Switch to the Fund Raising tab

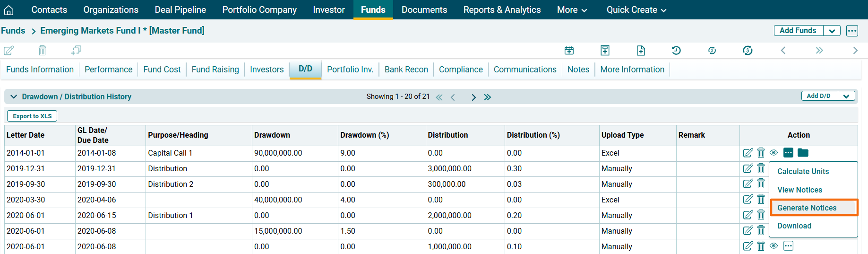pyautogui.click(x=215, y=70)
